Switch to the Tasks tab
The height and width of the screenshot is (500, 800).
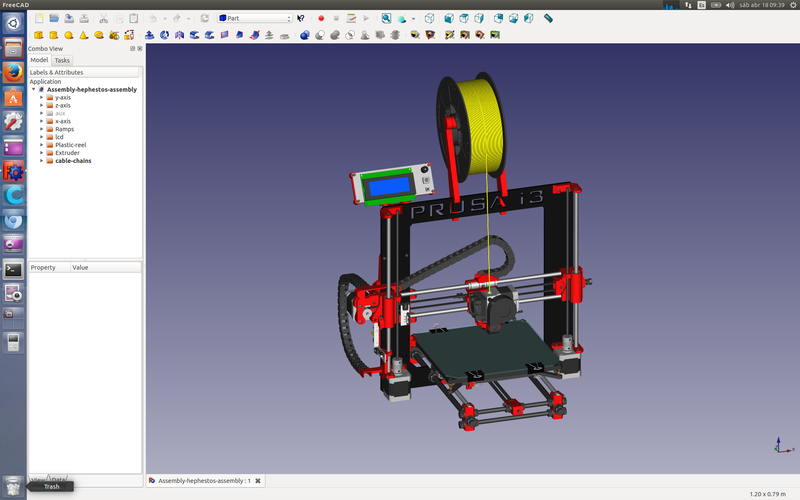tap(62, 60)
